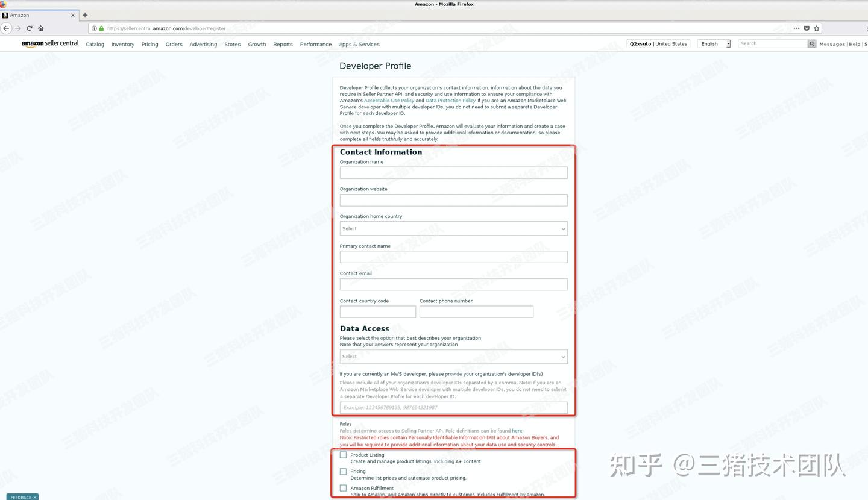868x500 pixels.
Task: Click the site security padlock icon
Action: (x=100, y=28)
